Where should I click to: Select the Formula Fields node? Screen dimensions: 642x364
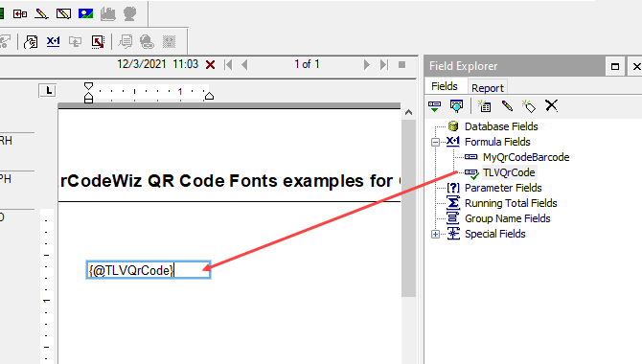coord(497,142)
